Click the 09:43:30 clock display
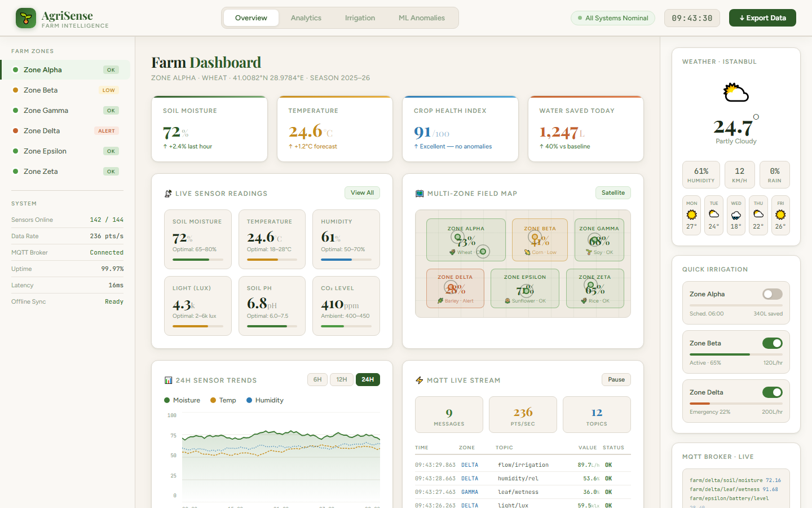Viewport: 812px width, 508px height. (692, 18)
